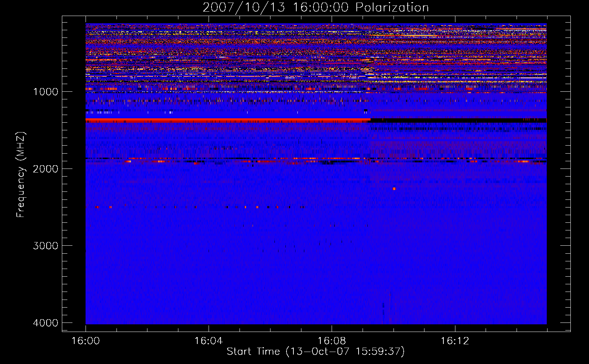This screenshot has width=589, height=364.
Task: Select the 4000 frequency tick label
Action: (46, 323)
